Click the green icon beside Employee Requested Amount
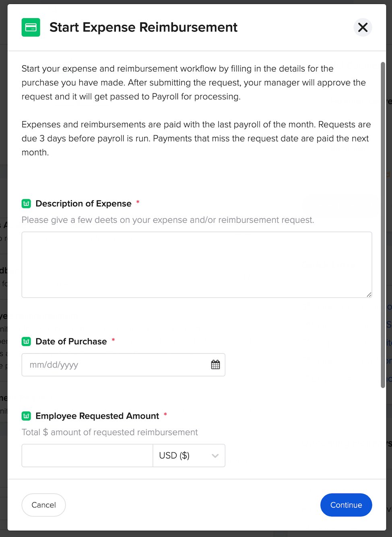This screenshot has height=537, width=392. pos(26,416)
